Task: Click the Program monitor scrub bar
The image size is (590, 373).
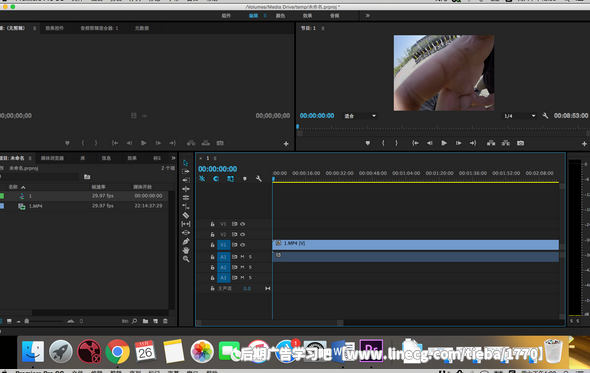Action: (443, 128)
